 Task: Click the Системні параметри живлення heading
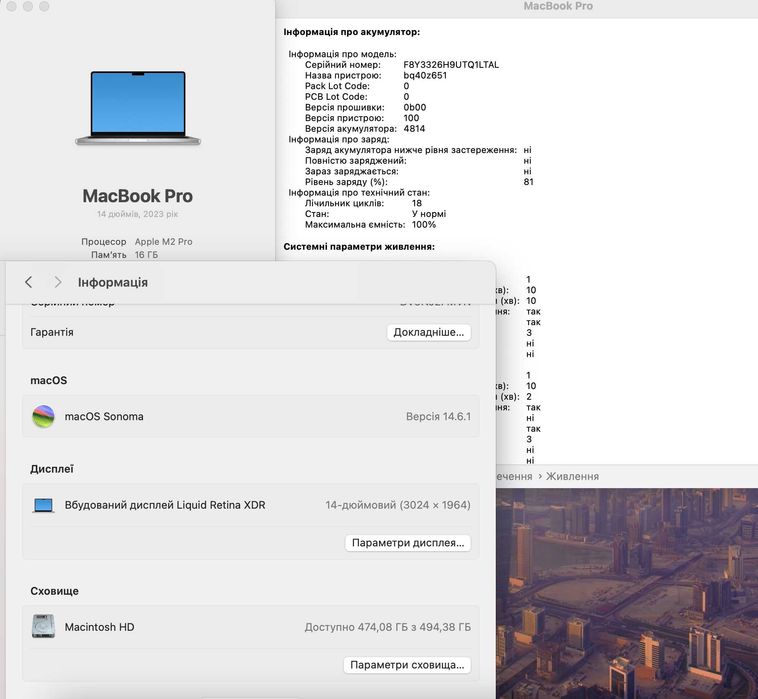pos(359,247)
